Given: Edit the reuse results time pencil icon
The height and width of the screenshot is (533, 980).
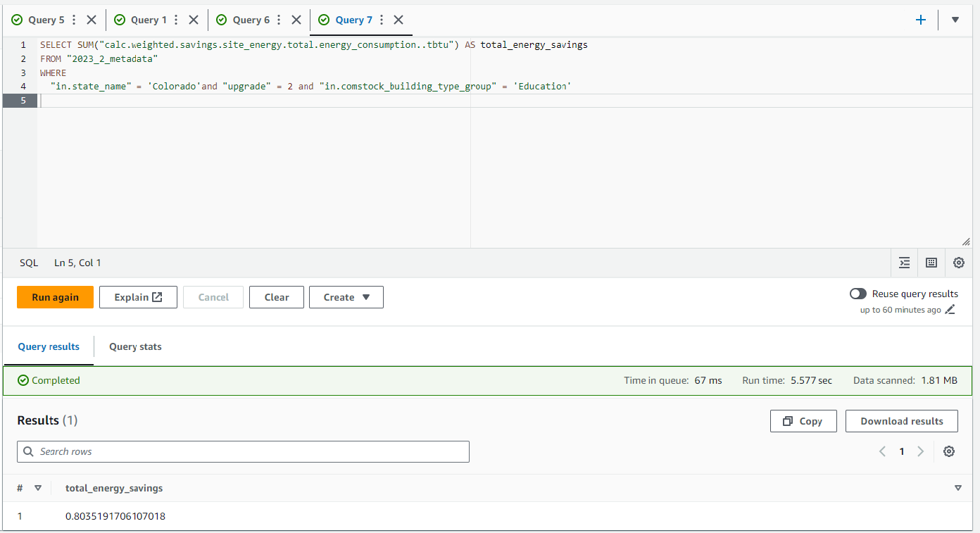Looking at the screenshot, I should coord(950,310).
